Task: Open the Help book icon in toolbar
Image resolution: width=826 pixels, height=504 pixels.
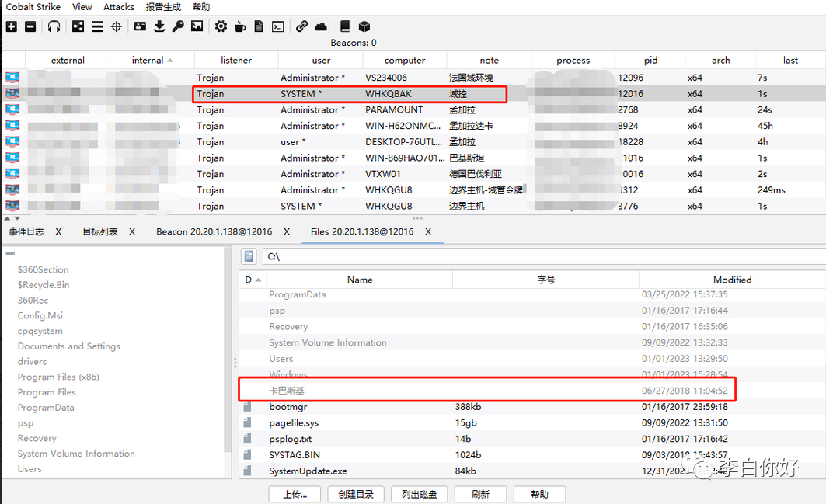Action: (344, 26)
